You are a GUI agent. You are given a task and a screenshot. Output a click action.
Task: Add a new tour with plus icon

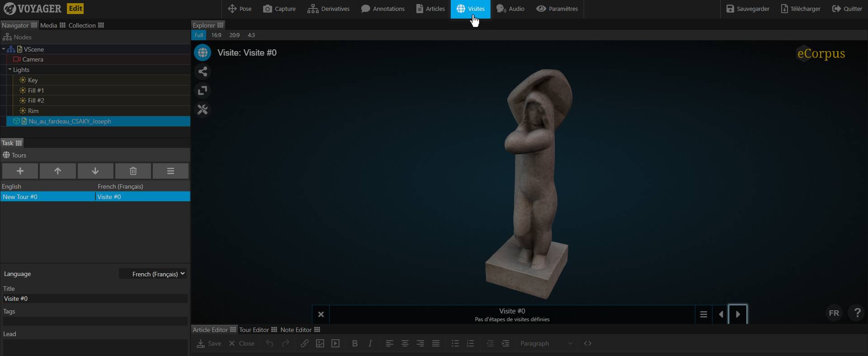click(20, 171)
